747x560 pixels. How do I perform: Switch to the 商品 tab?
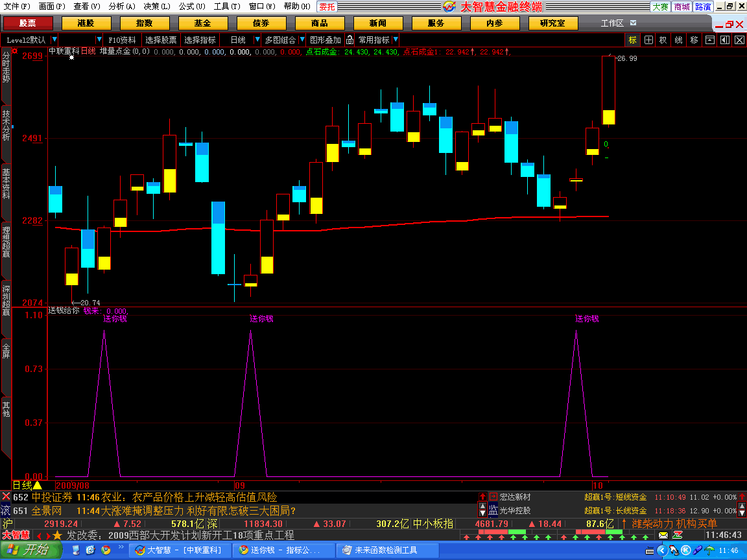320,23
